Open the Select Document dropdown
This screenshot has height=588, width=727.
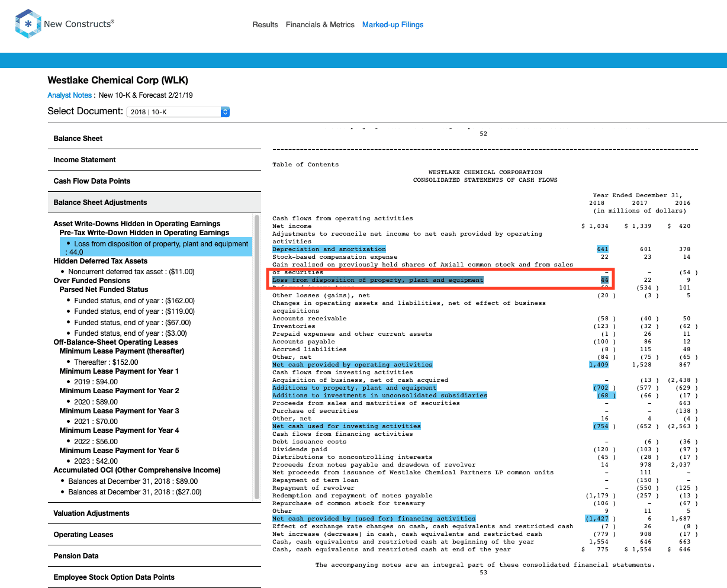[x=178, y=111]
